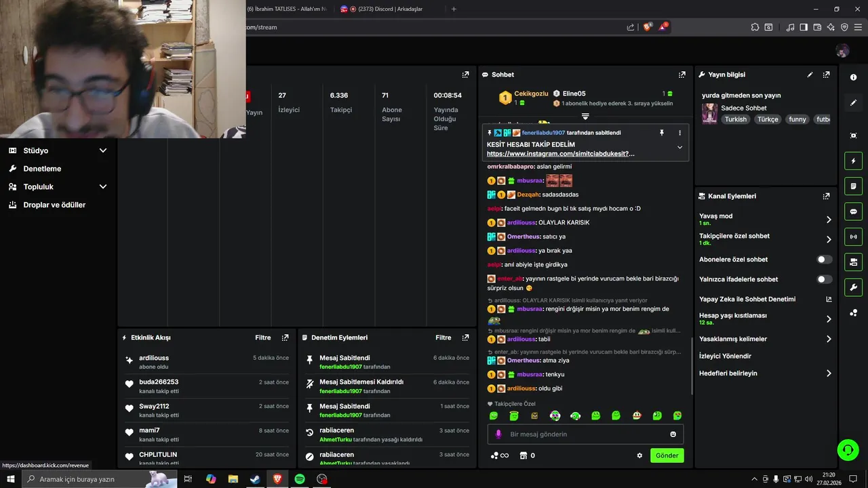Viewport: 868px width, 488px height.
Task: Toggle Yalnızca ifadelerle sohbet switch
Action: [x=824, y=279]
